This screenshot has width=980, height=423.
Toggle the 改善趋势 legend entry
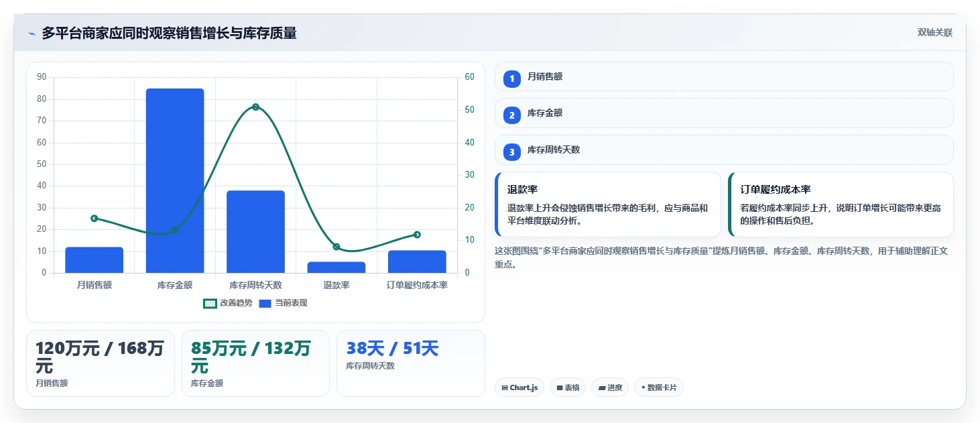(228, 303)
